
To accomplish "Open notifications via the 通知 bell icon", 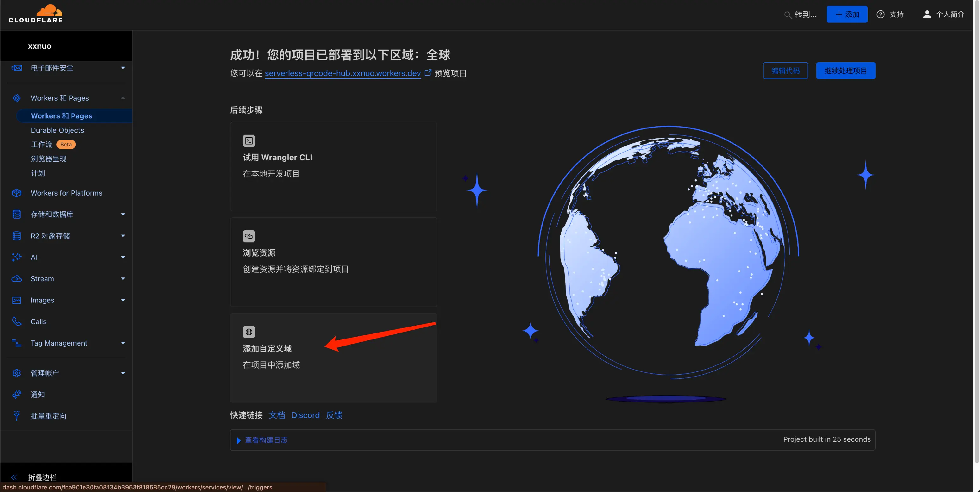I will [x=17, y=394].
